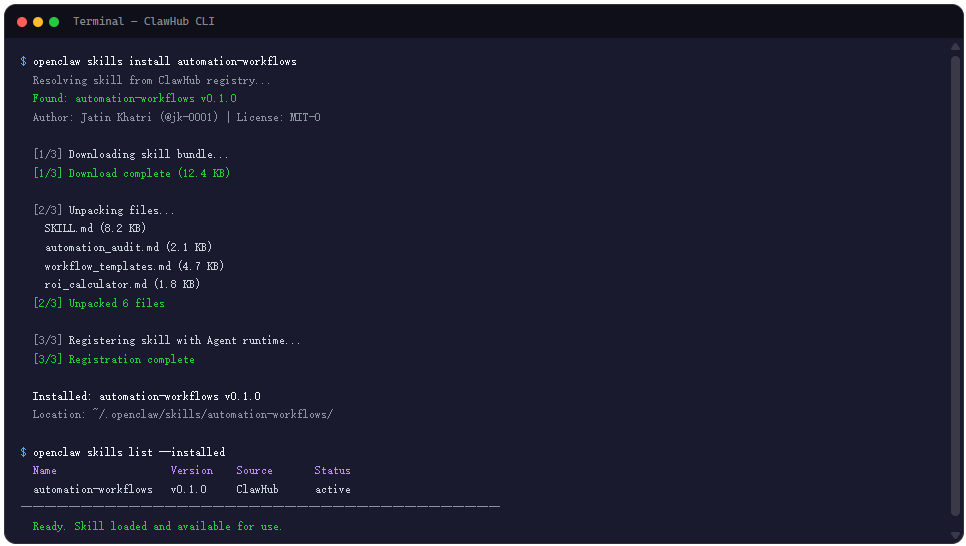
Task: Click the prompt symbol before skills install
Action: [x=23, y=62]
